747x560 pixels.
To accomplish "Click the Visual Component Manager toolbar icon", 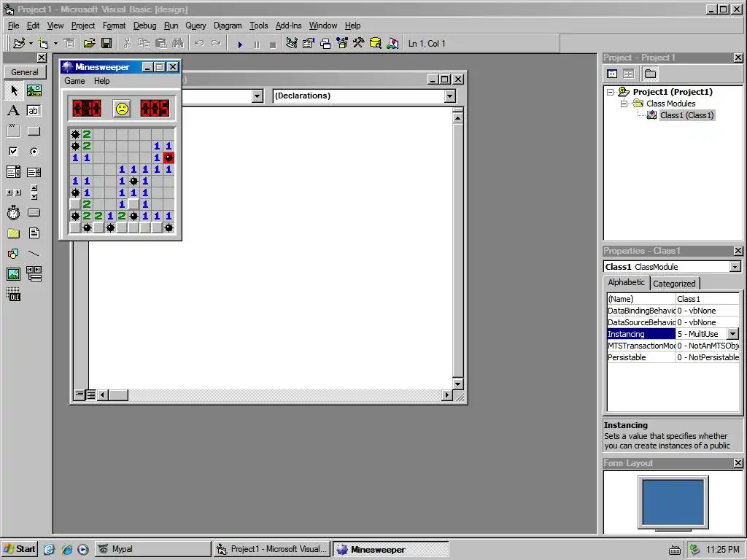I will coord(392,43).
